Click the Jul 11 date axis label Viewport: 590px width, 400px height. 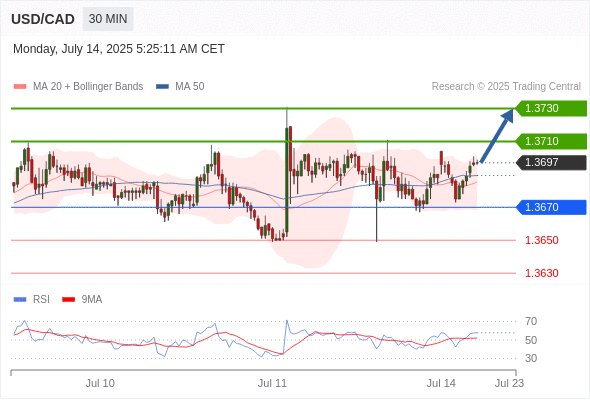pos(272,383)
